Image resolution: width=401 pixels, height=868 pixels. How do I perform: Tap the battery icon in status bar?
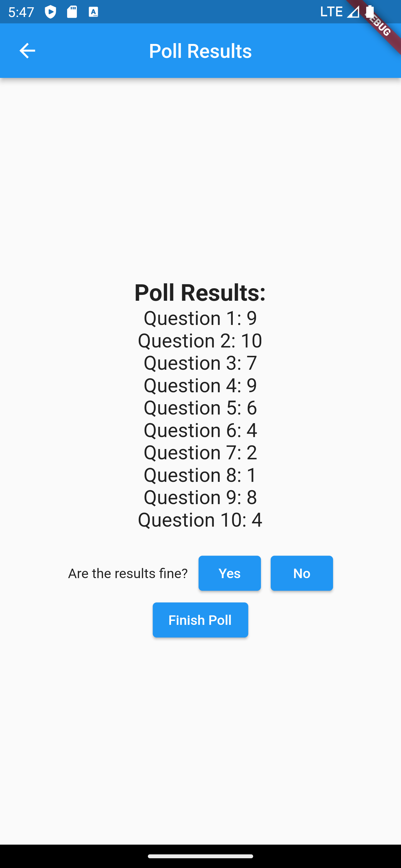coord(370,12)
